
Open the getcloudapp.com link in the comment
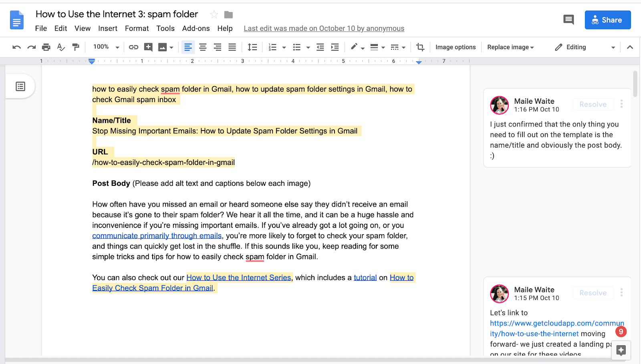(x=557, y=328)
